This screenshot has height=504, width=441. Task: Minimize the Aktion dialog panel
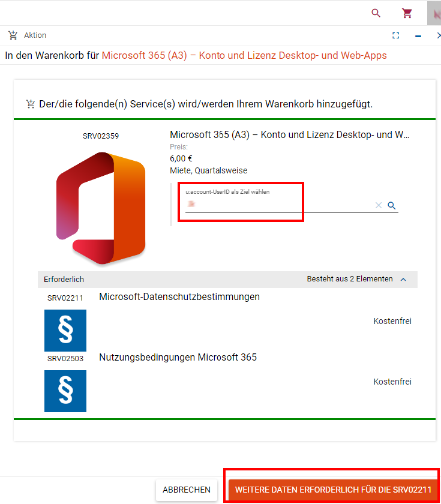[x=418, y=35]
